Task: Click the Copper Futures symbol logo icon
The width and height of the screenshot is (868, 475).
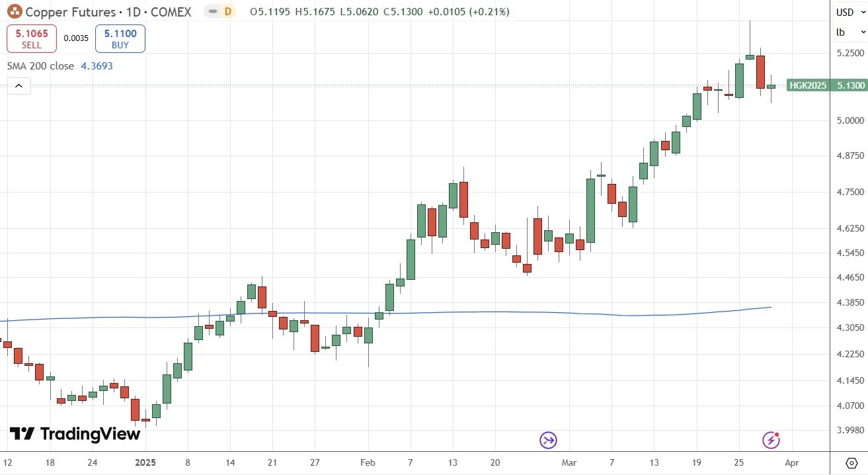Action: [15, 12]
